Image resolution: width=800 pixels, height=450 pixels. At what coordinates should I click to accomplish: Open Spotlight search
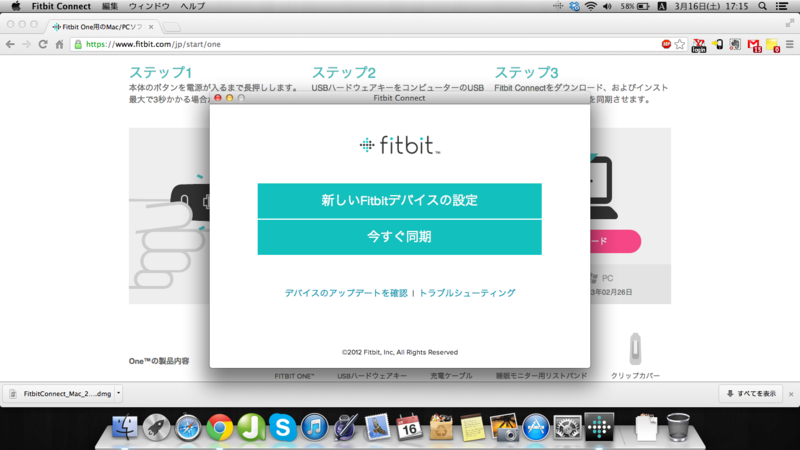(x=762, y=6)
